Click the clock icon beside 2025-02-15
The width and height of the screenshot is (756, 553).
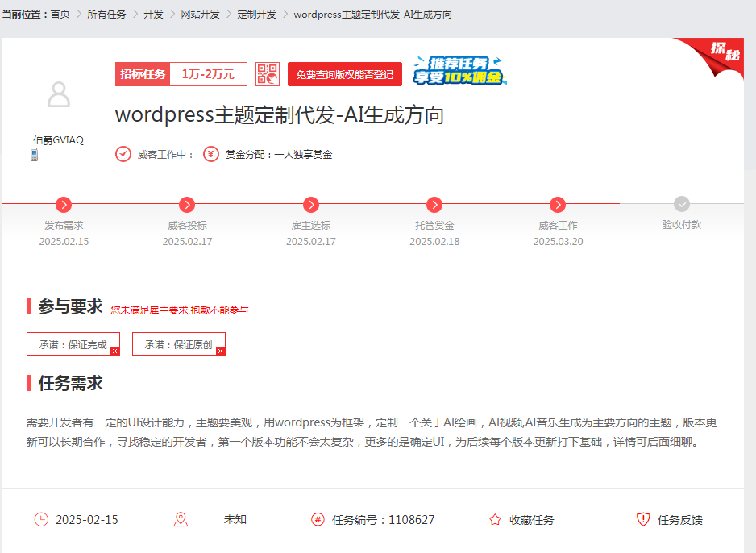click(x=41, y=519)
